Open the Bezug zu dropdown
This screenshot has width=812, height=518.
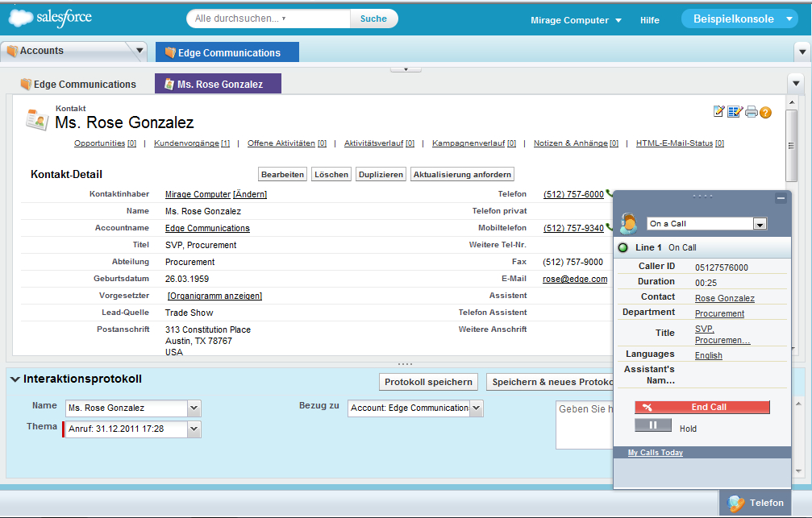476,408
